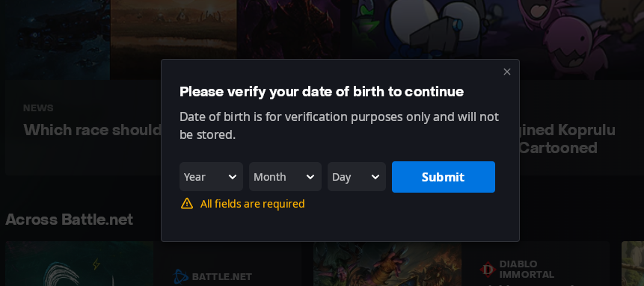Open the Year dropdown
The image size is (644, 286).
tap(211, 177)
